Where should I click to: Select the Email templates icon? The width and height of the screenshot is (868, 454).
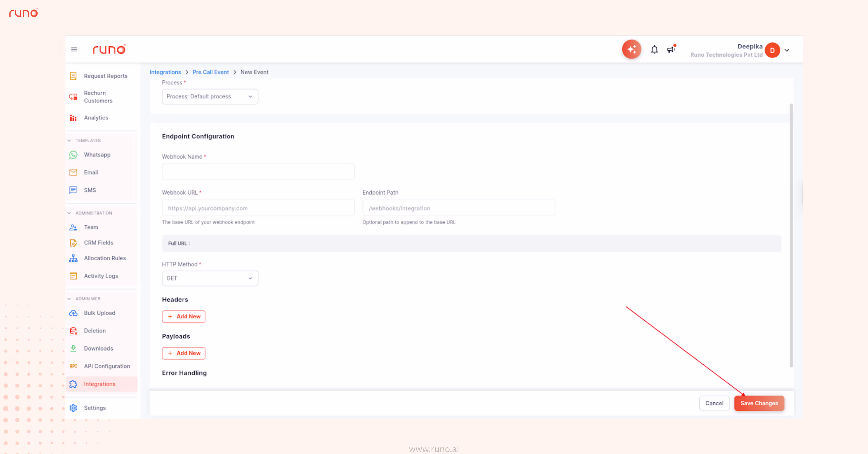coord(73,172)
